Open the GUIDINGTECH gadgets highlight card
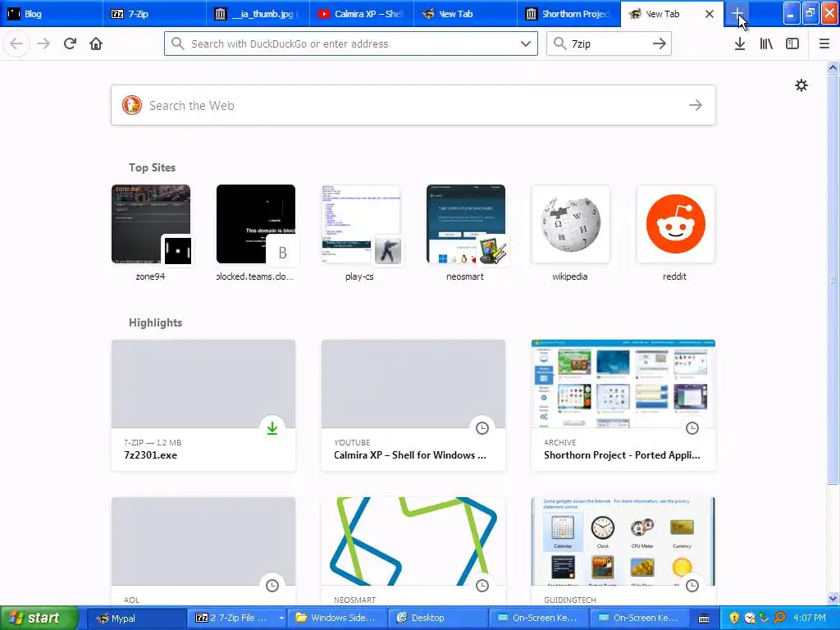 click(x=623, y=552)
